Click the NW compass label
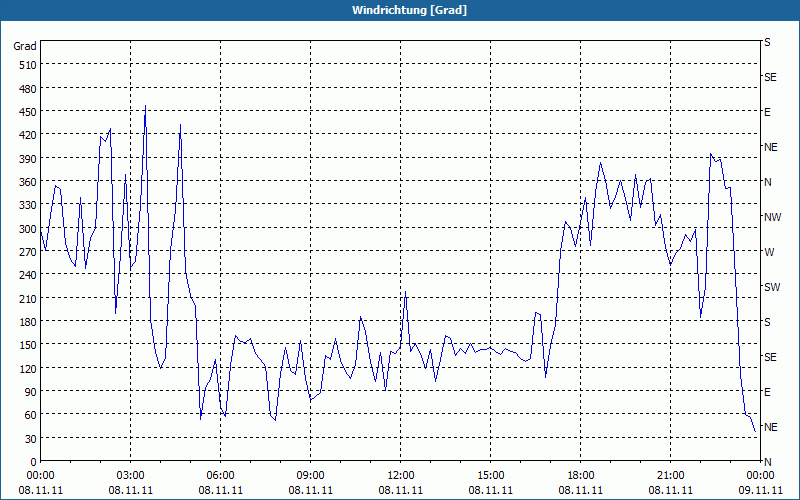The height and width of the screenshot is (500, 800). pyautogui.click(x=772, y=217)
